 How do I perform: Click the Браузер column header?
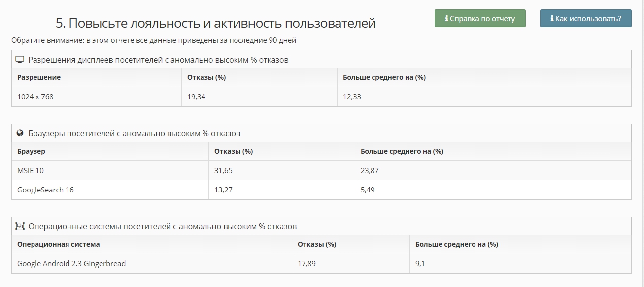31,151
